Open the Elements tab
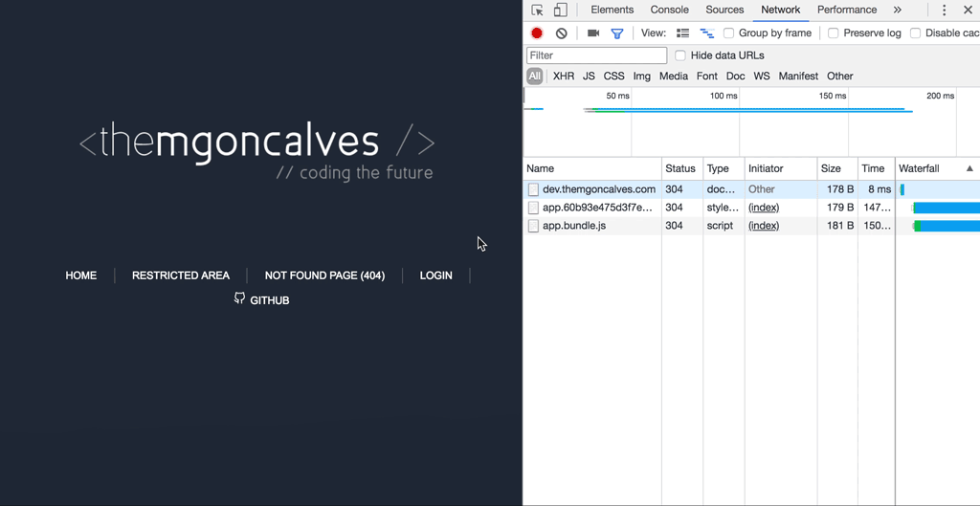Image resolution: width=980 pixels, height=506 pixels. tap(612, 10)
